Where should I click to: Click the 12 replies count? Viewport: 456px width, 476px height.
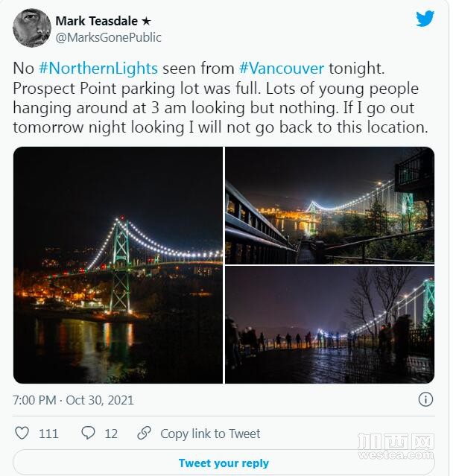click(111, 434)
